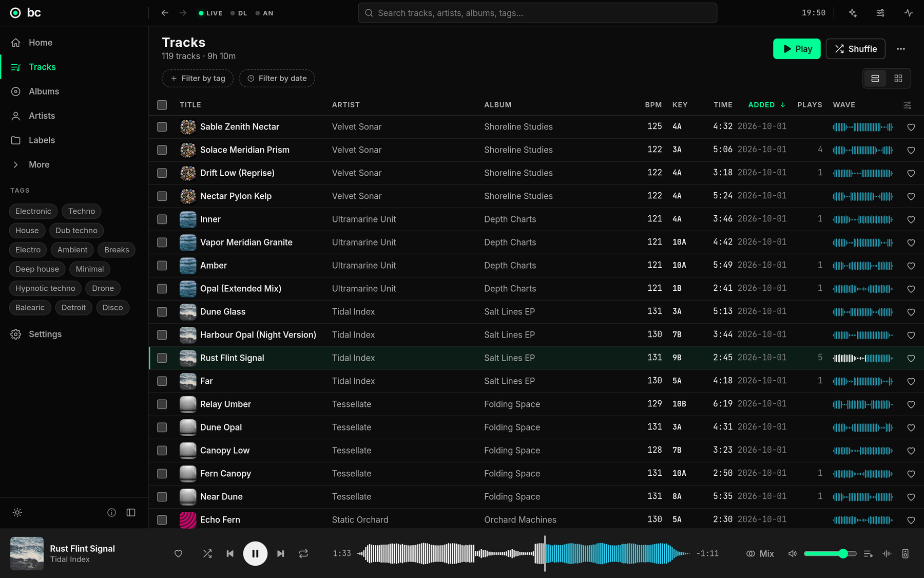Favorite the Sable Zenith Nectar track

tap(911, 127)
